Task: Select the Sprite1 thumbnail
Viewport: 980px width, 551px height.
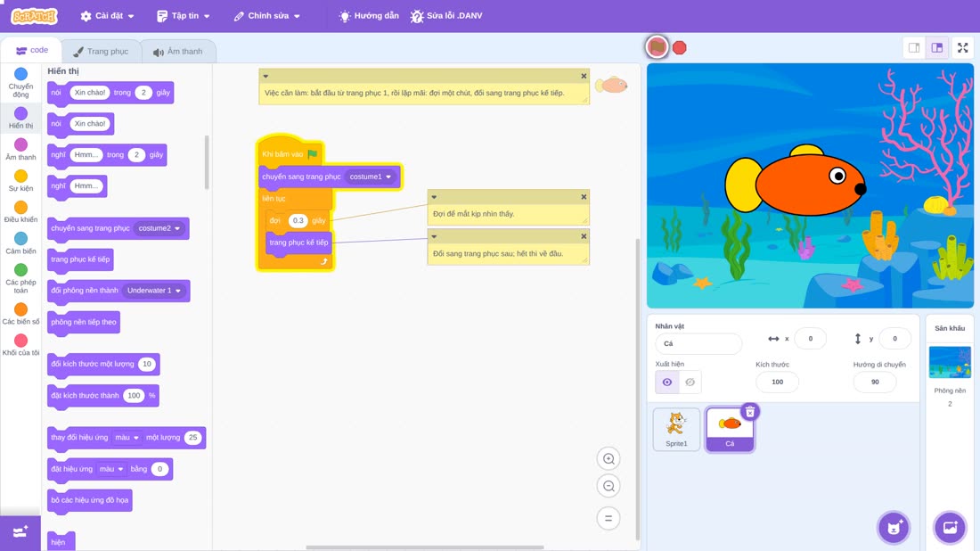Action: [676, 429]
